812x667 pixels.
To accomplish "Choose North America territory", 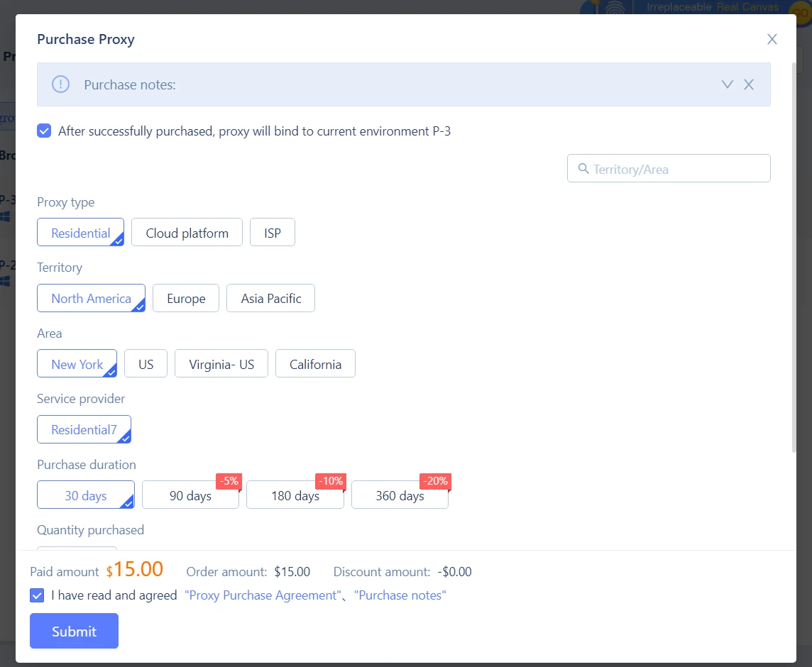I will tap(91, 298).
